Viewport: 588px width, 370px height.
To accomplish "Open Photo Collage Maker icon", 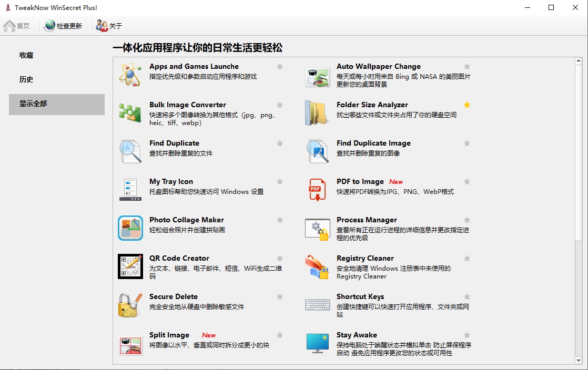I will (130, 228).
